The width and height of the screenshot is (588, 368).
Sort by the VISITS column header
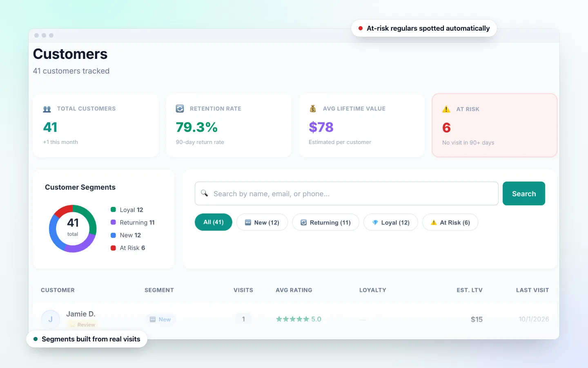coord(243,290)
